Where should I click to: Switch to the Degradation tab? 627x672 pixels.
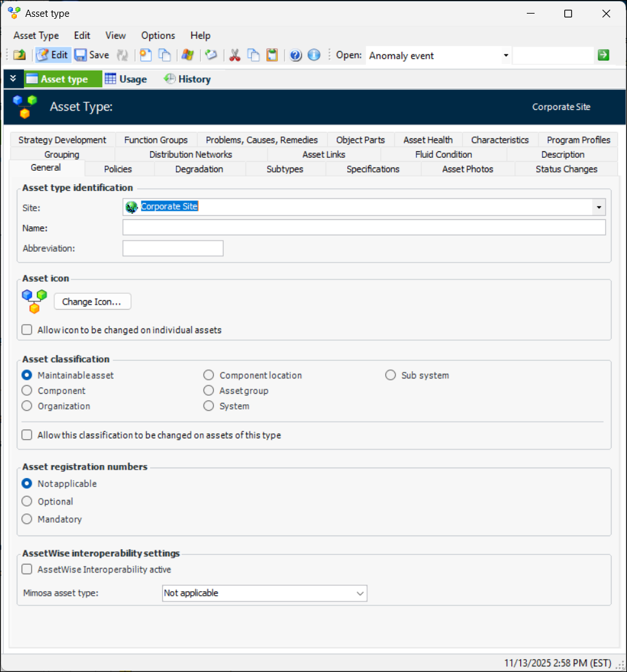pos(199,169)
